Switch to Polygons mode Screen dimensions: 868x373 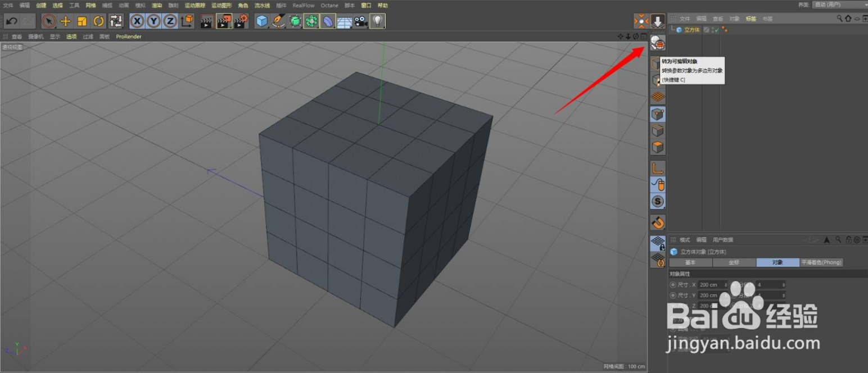pos(658,147)
